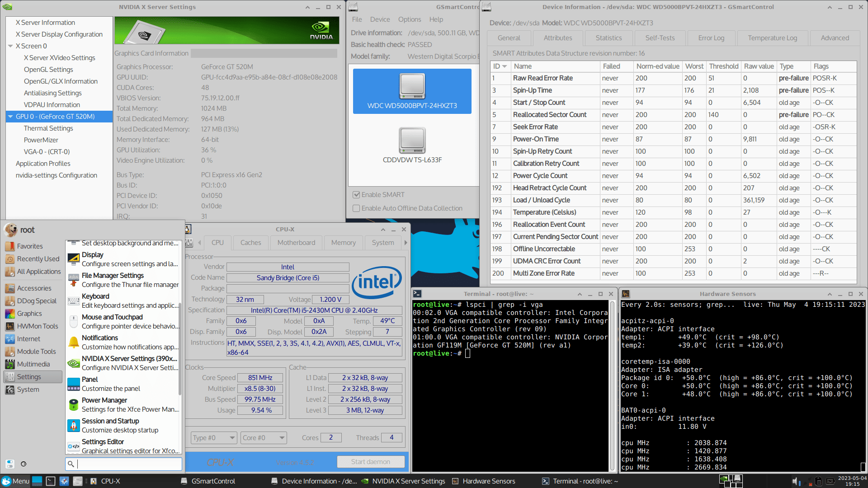This screenshot has width=868, height=488.
Task: Click the log out refresh icon in menu
Action: point(24,464)
